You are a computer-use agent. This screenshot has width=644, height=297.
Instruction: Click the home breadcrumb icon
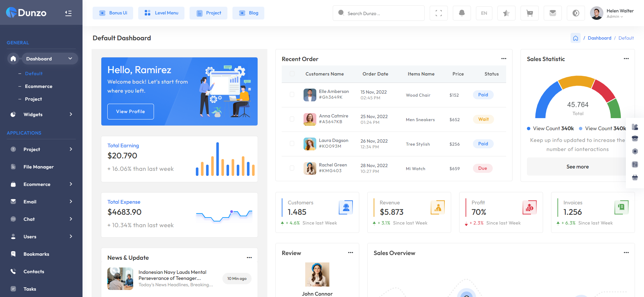[575, 38]
